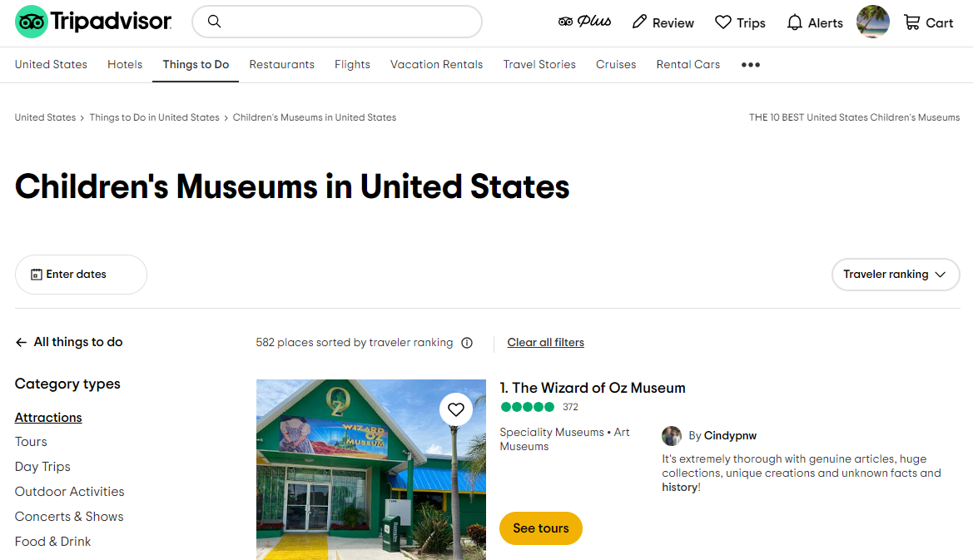Save Wizard of Oz Museum with heart

point(455,409)
